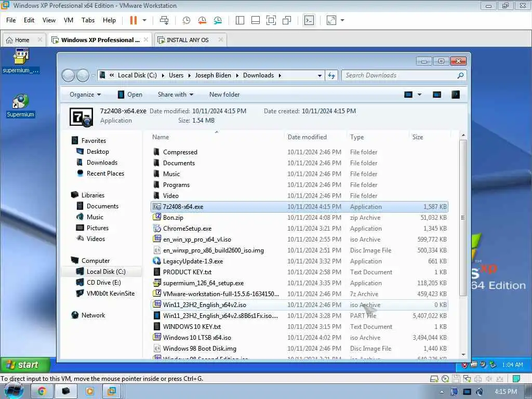The image size is (532, 399).
Task: Open the power options dropdown arrow
Action: [144, 20]
